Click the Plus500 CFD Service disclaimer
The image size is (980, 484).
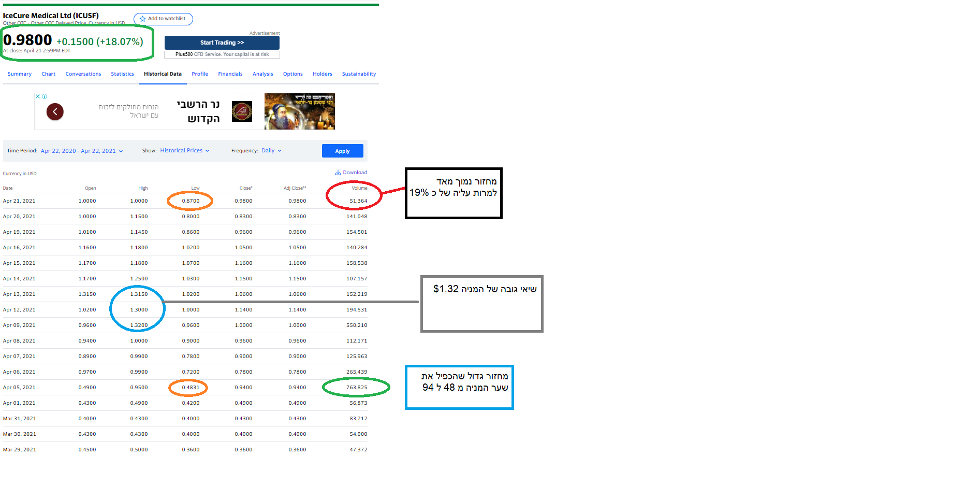222,54
